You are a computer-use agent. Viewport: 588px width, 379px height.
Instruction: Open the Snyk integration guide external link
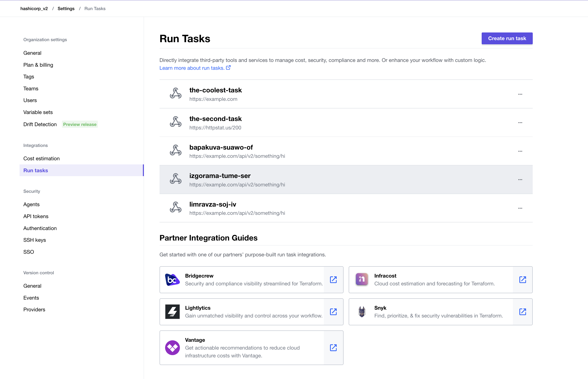pos(523,312)
